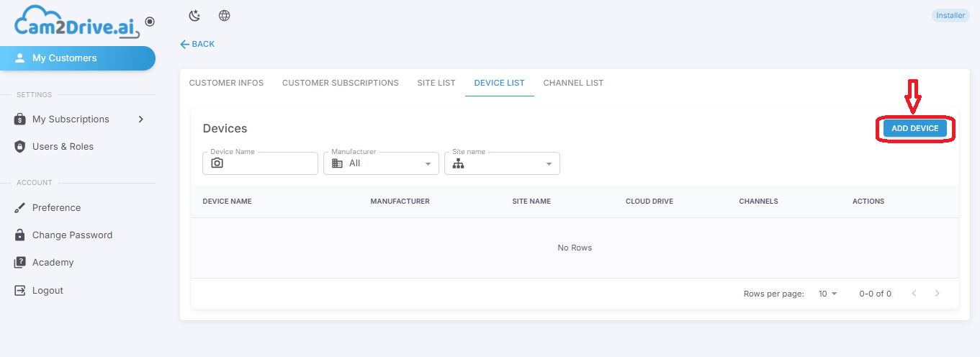Open the Site List tab
Image resolution: width=980 pixels, height=357 pixels.
click(436, 83)
